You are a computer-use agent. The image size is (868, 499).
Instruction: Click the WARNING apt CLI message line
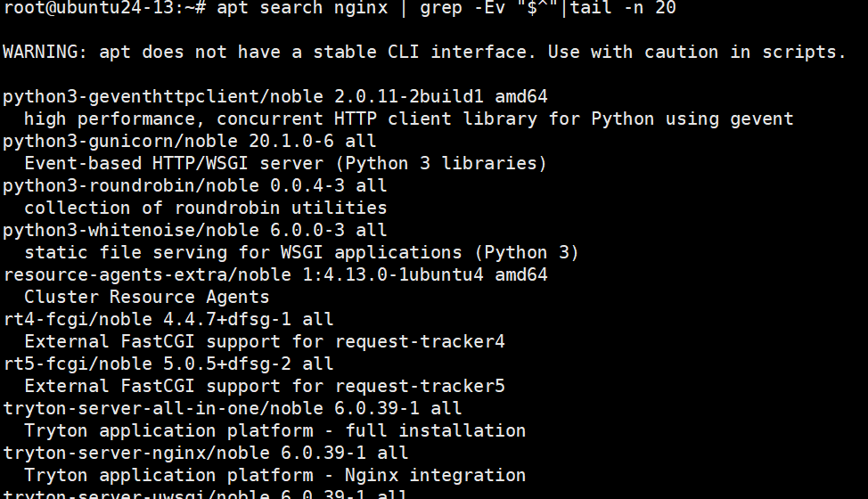[x=424, y=53]
